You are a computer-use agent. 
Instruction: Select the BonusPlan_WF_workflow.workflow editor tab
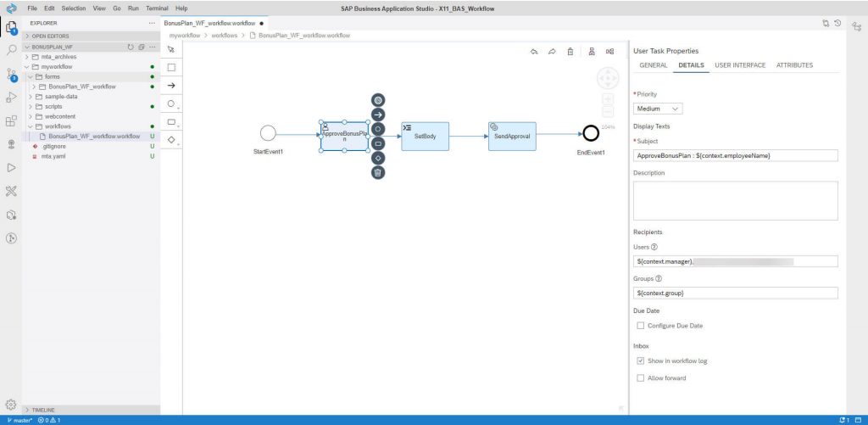(x=213, y=24)
